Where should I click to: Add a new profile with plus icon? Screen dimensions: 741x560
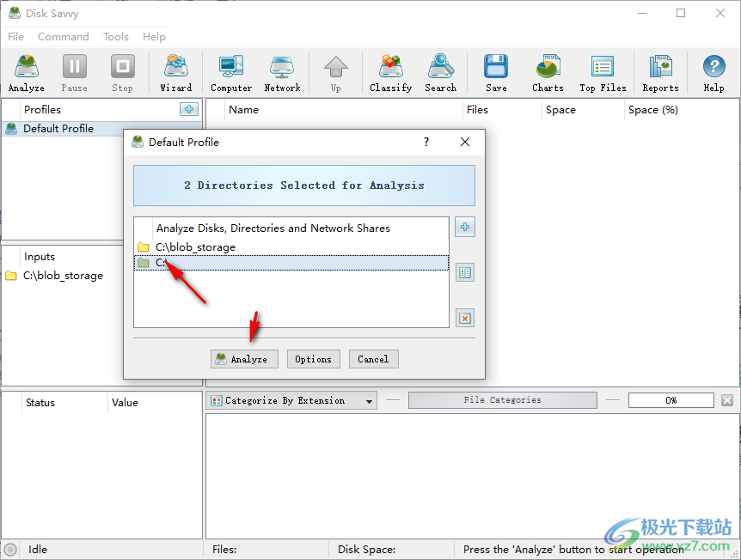[x=189, y=109]
